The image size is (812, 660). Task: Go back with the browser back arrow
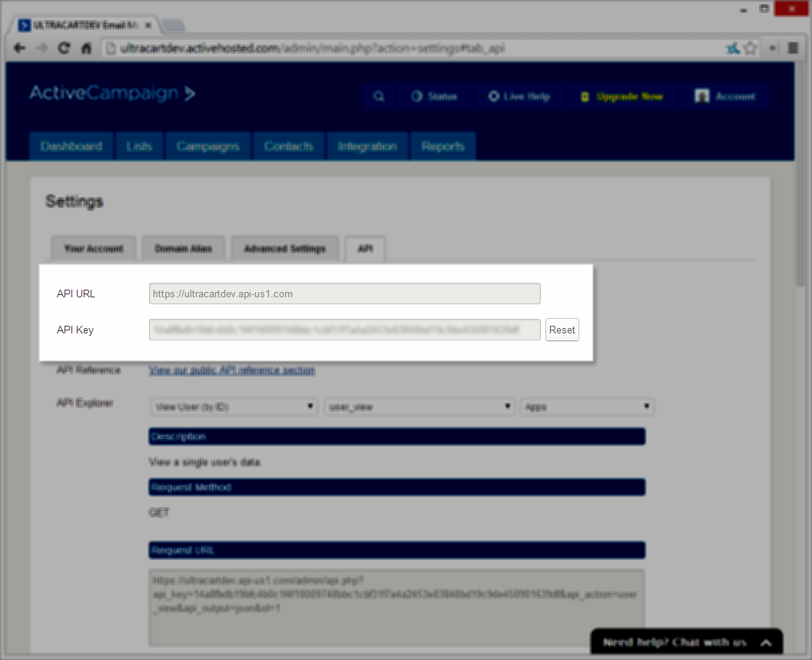point(20,48)
